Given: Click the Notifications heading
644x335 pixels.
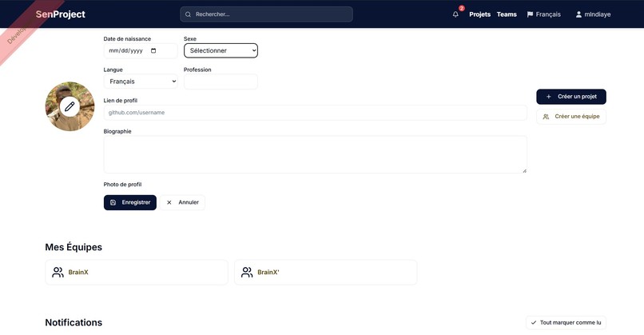Looking at the screenshot, I should click(74, 323).
